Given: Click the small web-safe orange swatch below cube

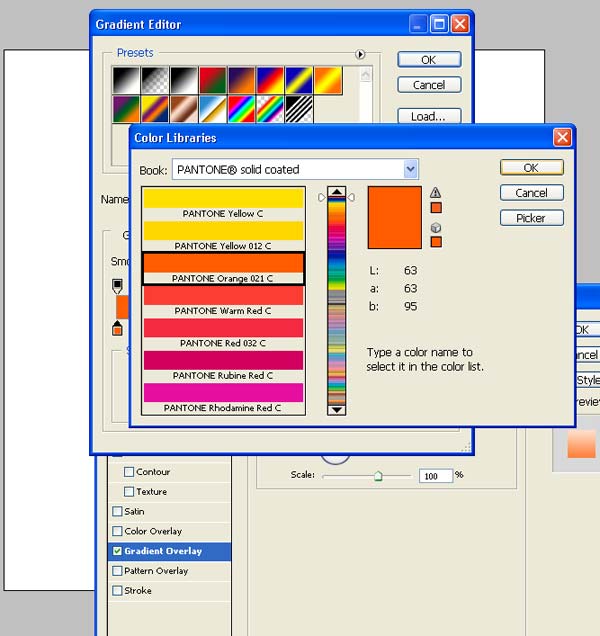Looking at the screenshot, I should (x=436, y=242).
